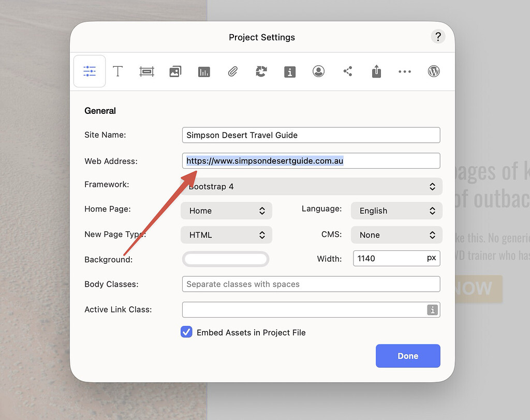Open the New Page Type HTML dropdown
This screenshot has width=530, height=420.
(226, 235)
